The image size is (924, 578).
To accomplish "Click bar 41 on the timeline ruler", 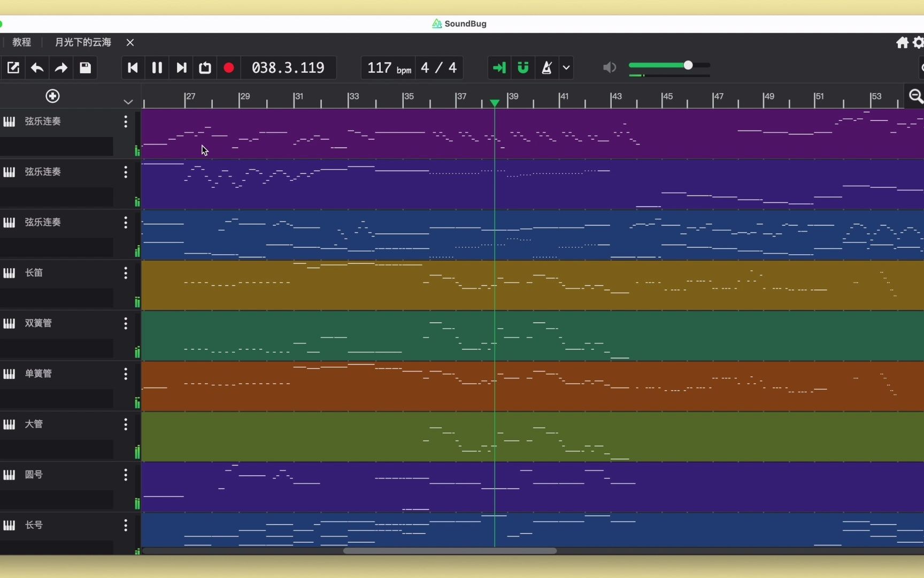I will [564, 96].
